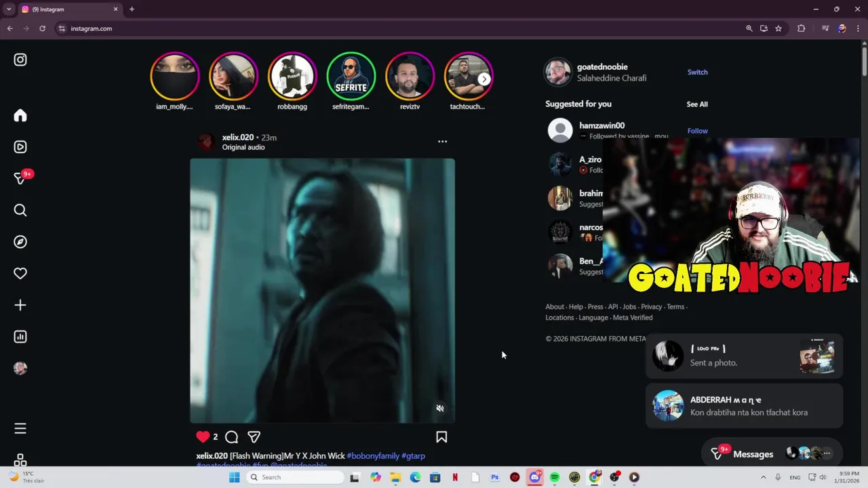Click the taskbar Search box
The image size is (868, 488).
[x=296, y=477]
